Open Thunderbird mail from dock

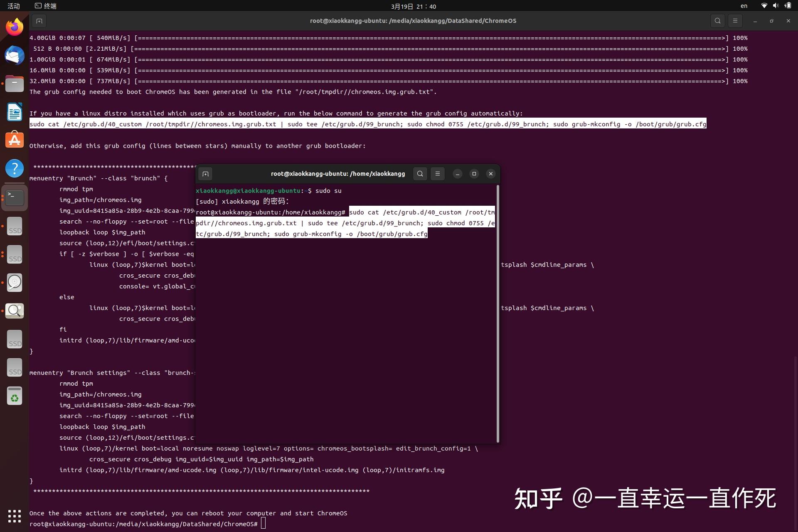(x=15, y=56)
